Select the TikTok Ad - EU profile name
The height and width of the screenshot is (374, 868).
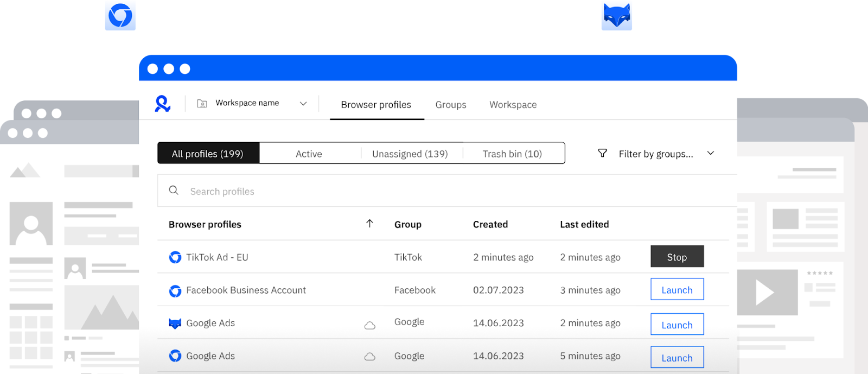click(x=217, y=257)
